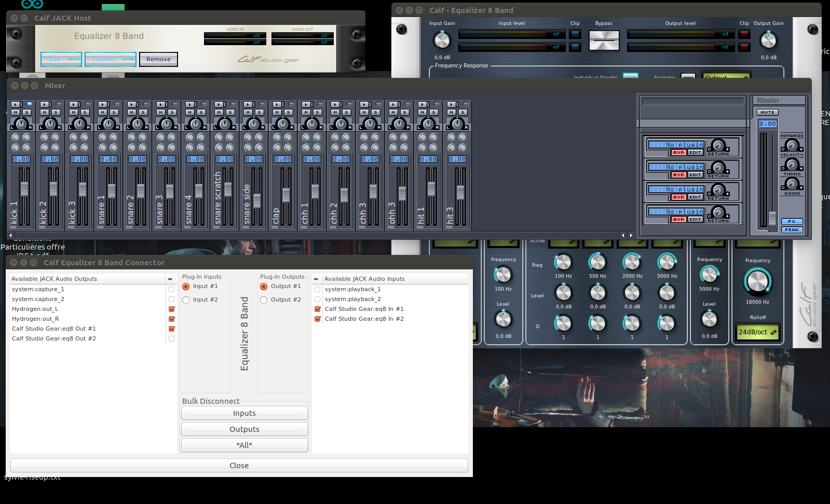
Task: Mute the kick 2 mixer channel
Action: [45, 113]
